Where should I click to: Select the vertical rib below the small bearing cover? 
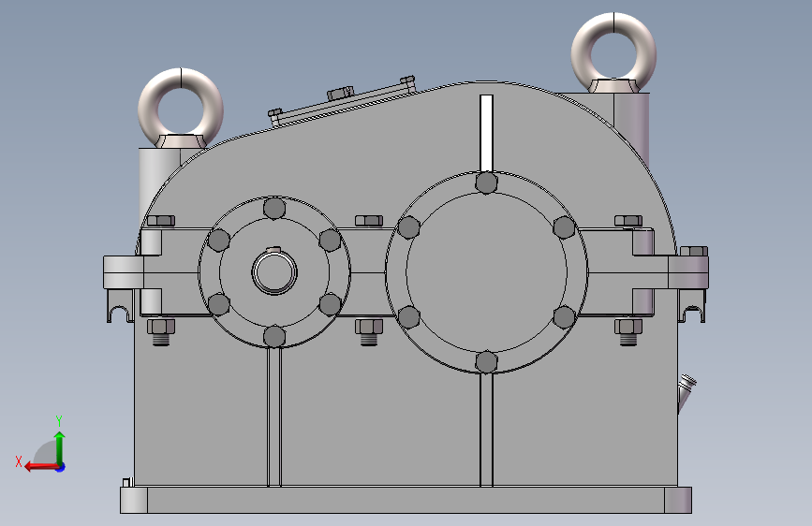pyautogui.click(x=274, y=417)
